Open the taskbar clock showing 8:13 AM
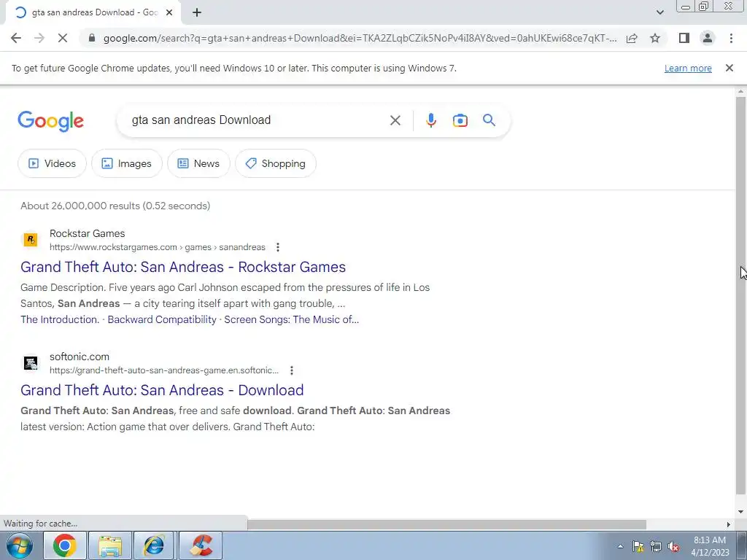Viewport: 747px width, 560px height. 710,546
